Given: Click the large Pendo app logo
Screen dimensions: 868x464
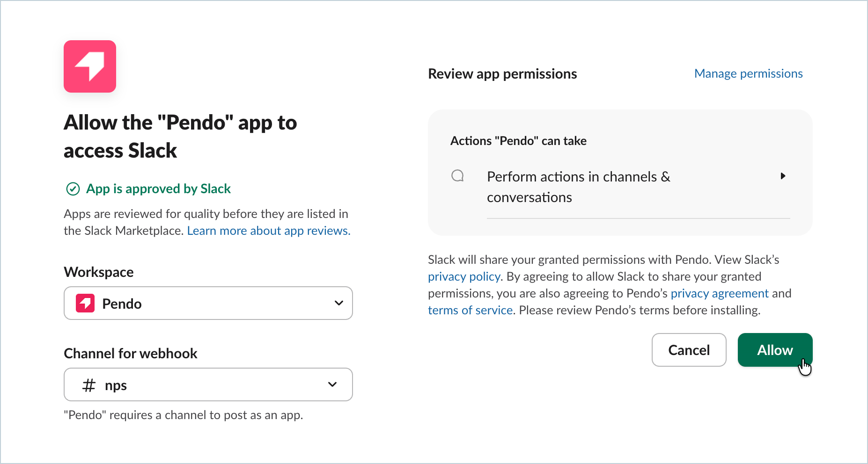Looking at the screenshot, I should click(x=90, y=66).
